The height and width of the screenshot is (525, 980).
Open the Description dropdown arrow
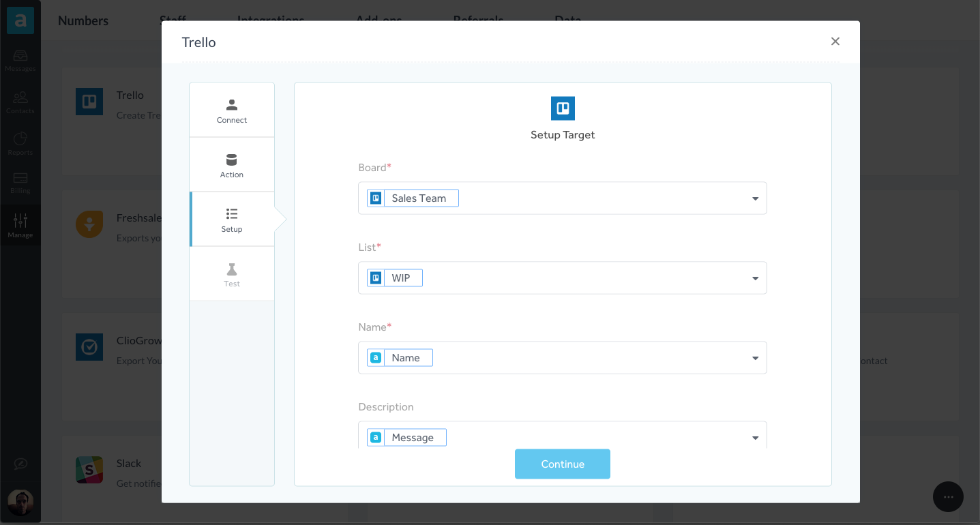click(x=755, y=438)
